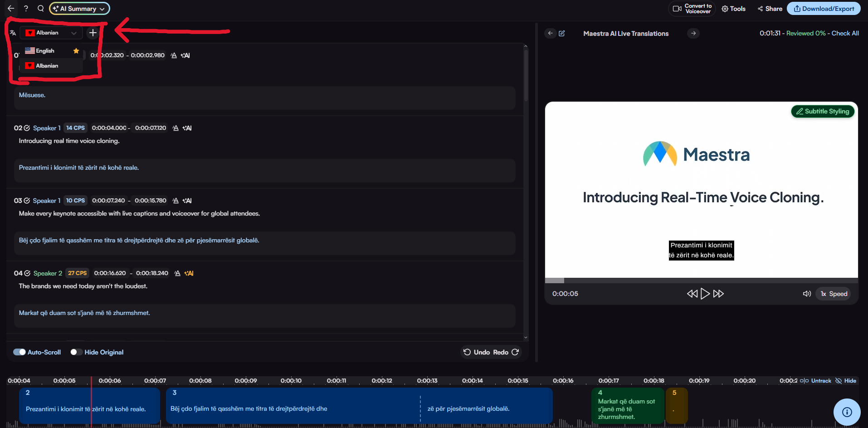868x428 pixels.
Task: Click the edit title pencil icon
Action: (562, 34)
